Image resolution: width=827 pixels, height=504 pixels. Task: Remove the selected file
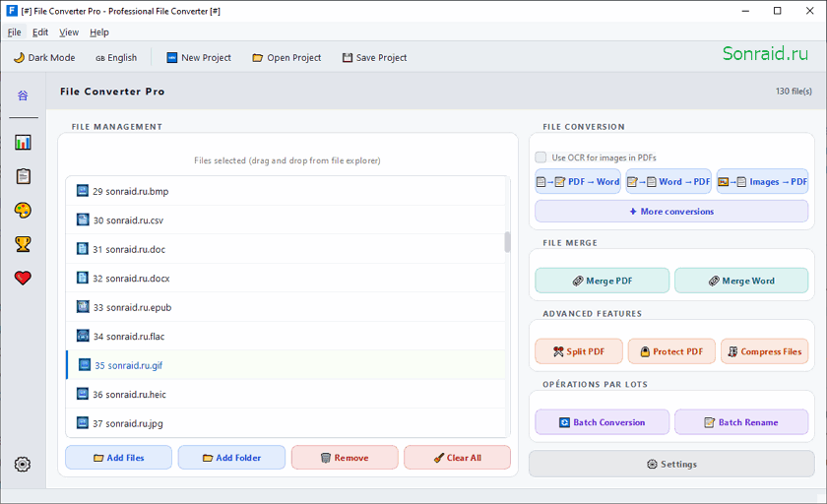[x=345, y=458]
